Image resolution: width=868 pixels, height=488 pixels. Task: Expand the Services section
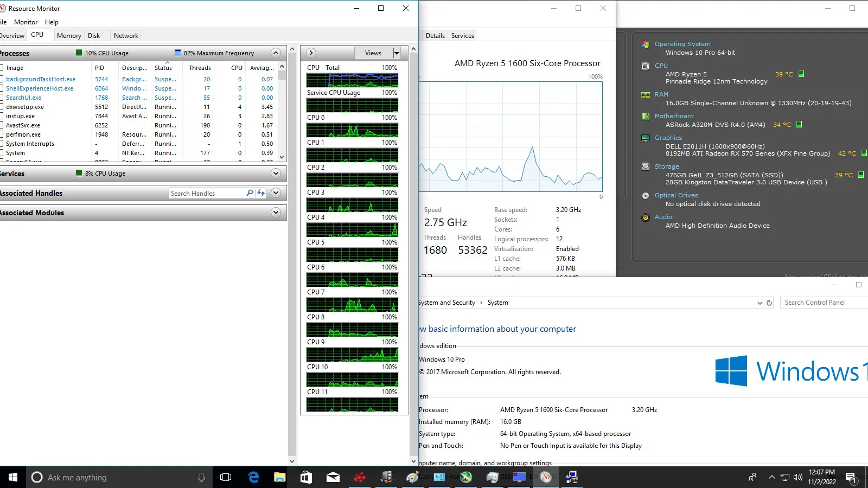coord(276,174)
